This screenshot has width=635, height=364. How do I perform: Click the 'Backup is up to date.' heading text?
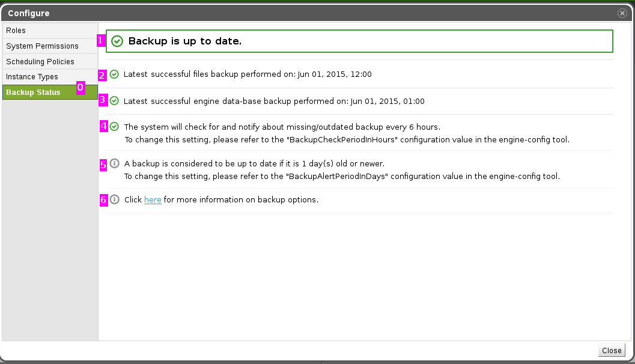[185, 41]
